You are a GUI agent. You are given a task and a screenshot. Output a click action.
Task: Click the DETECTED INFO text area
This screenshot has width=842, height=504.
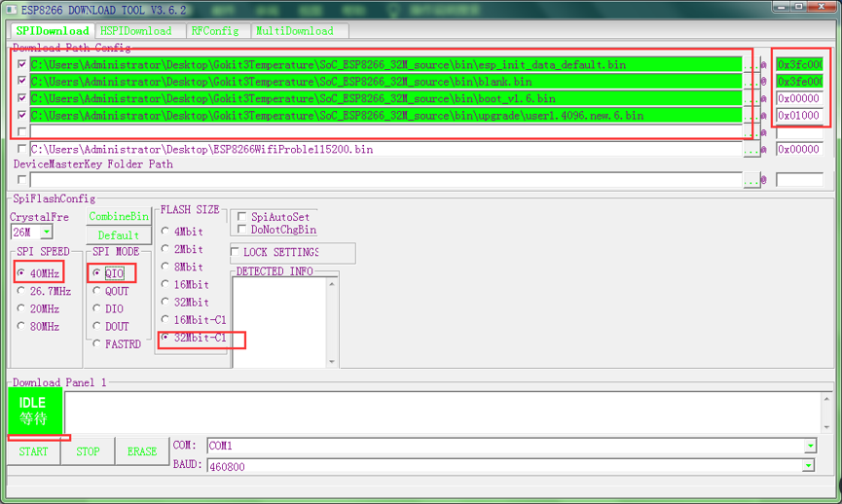[x=279, y=323]
